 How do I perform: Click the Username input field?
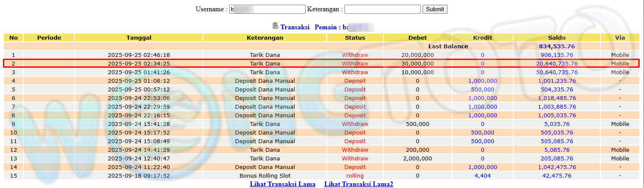point(267,9)
